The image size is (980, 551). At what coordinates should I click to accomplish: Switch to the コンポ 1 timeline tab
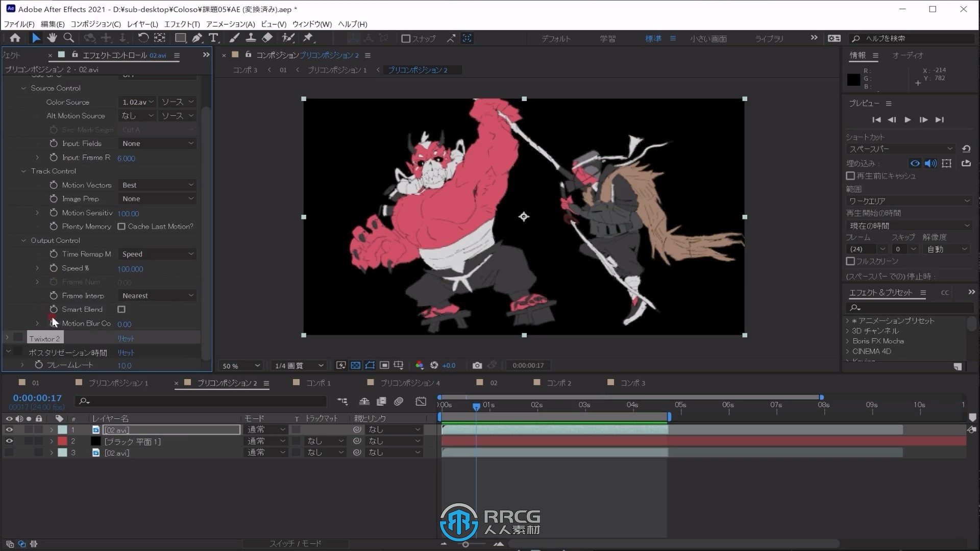(318, 383)
